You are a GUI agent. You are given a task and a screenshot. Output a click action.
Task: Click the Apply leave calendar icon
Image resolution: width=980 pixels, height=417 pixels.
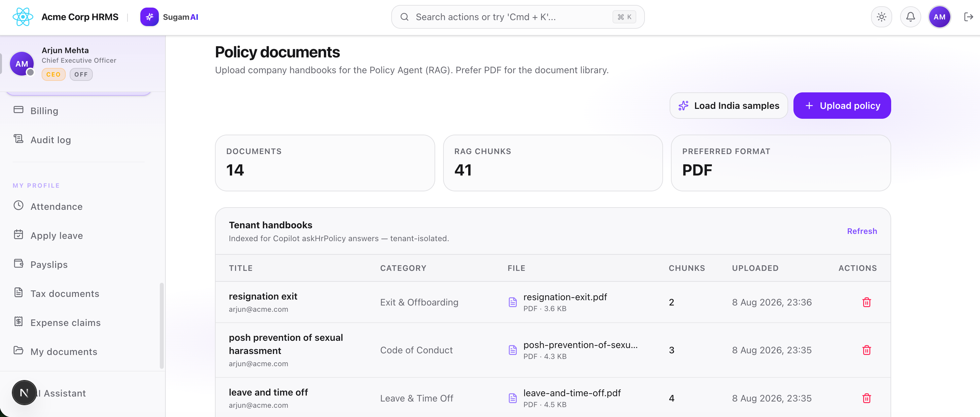coord(18,235)
